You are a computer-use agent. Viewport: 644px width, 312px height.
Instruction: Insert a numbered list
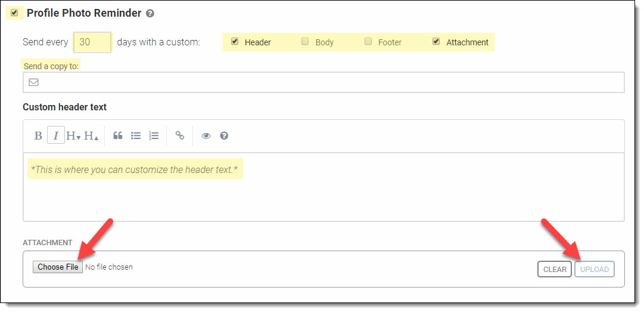[154, 136]
